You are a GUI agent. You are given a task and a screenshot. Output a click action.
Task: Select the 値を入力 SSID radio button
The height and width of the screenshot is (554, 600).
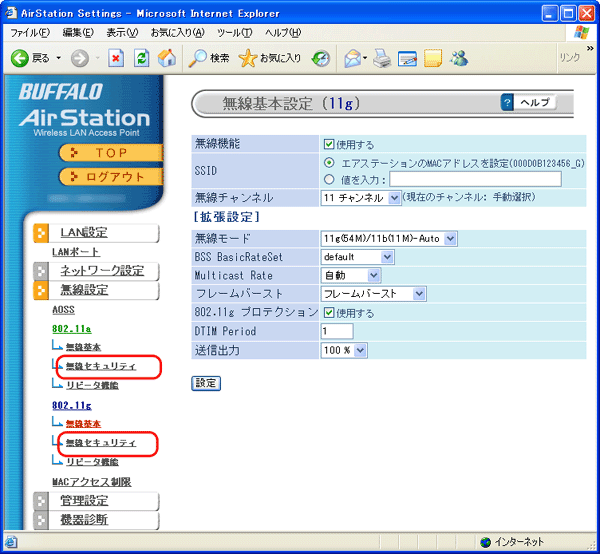(x=329, y=179)
